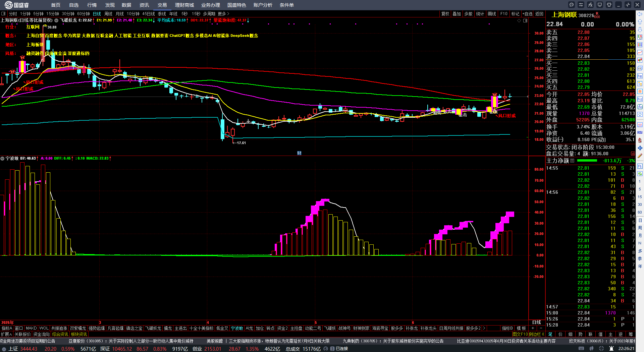Toggle 画线 drawing lines mode

click(492, 14)
